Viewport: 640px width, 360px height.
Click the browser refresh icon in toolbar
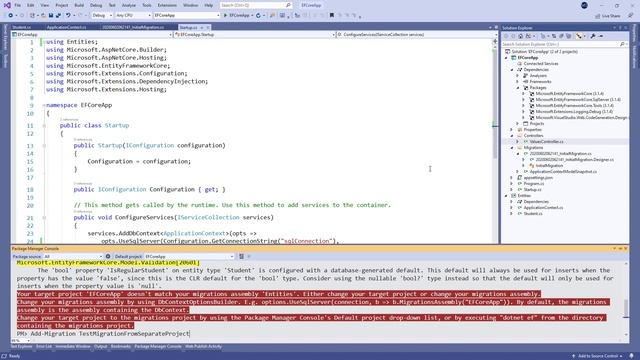pos(258,15)
